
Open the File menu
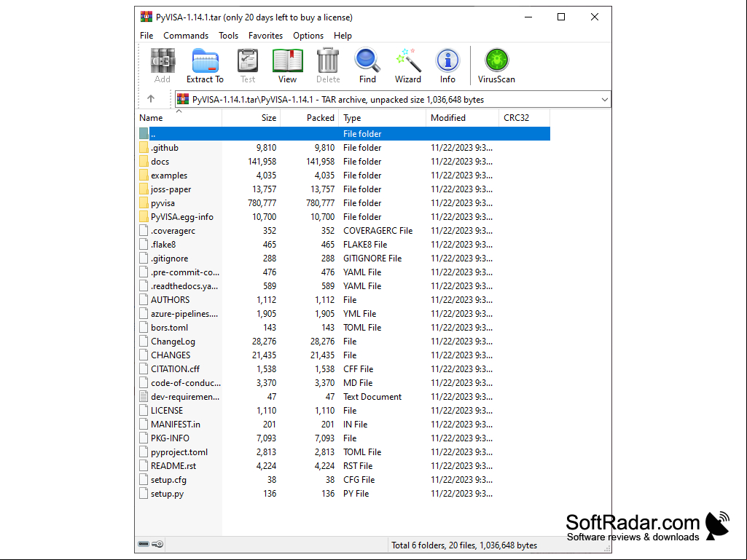[146, 36]
